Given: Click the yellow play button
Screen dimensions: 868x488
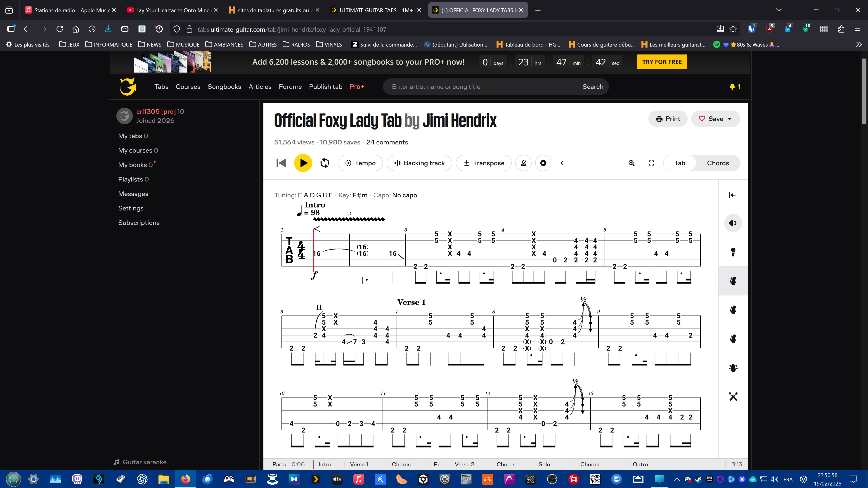Looking at the screenshot, I should click(303, 163).
